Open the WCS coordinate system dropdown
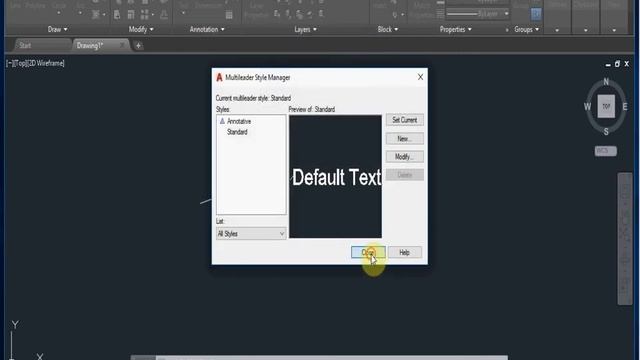The height and width of the screenshot is (360, 640). point(606,151)
